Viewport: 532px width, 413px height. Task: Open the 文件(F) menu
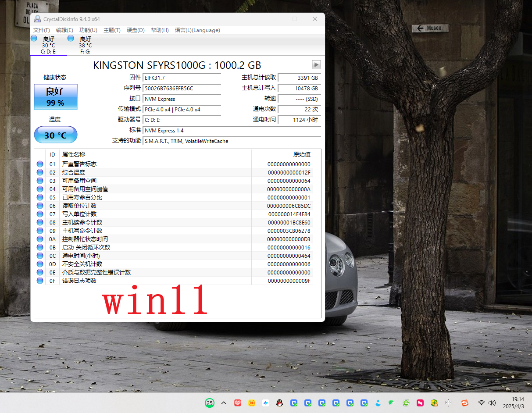point(42,30)
